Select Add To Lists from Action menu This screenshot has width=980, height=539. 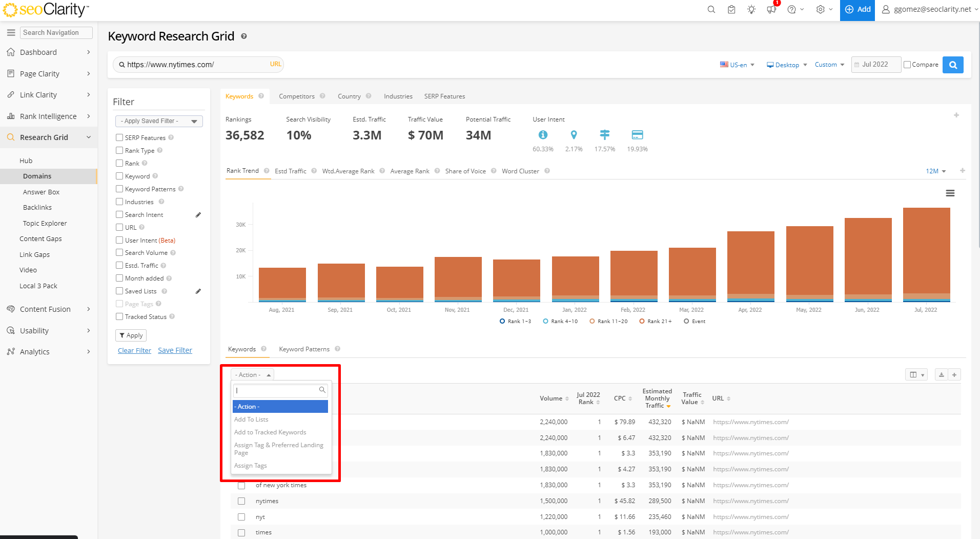click(x=251, y=420)
